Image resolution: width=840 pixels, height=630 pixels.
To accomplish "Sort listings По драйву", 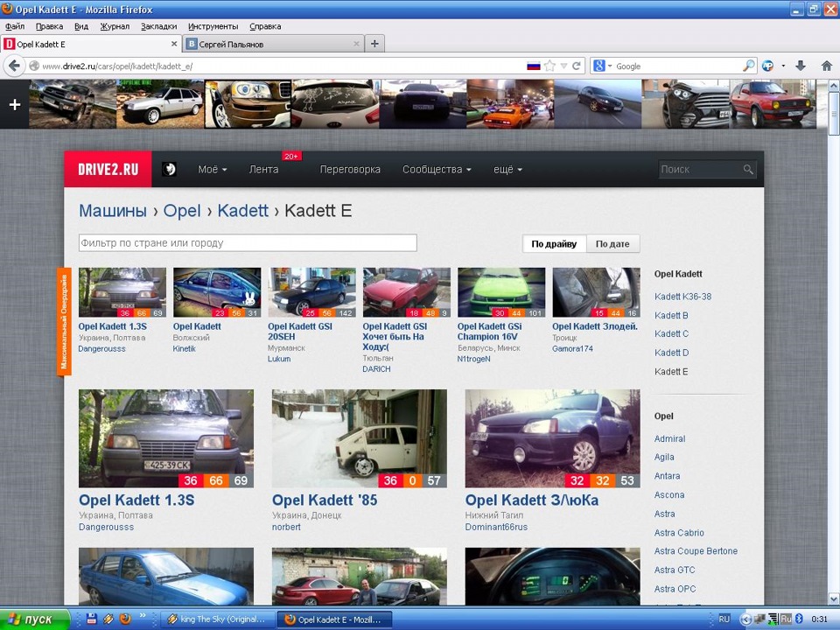I will (x=554, y=244).
